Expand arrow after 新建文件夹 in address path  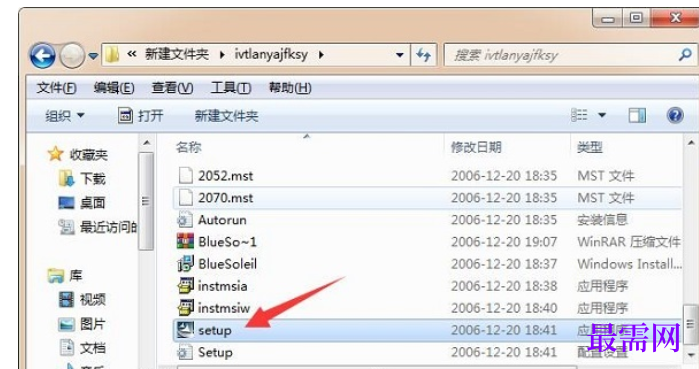[x=222, y=55]
